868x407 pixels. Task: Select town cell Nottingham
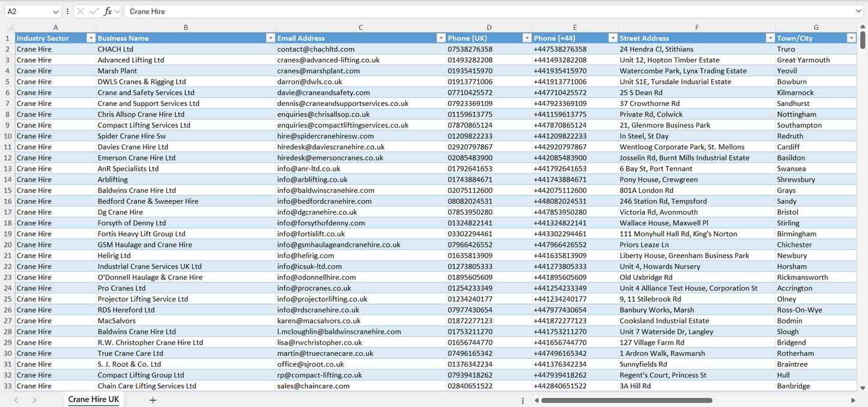click(816, 114)
